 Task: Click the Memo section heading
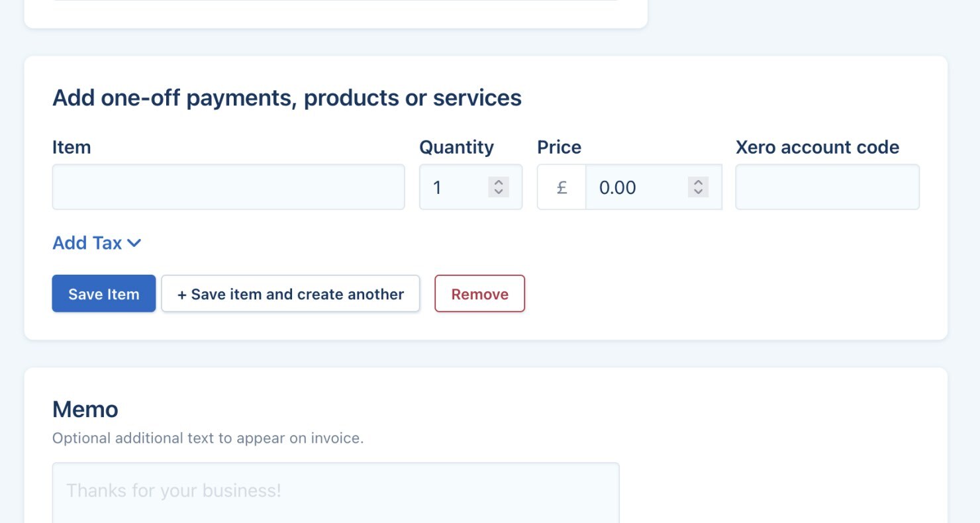click(85, 409)
